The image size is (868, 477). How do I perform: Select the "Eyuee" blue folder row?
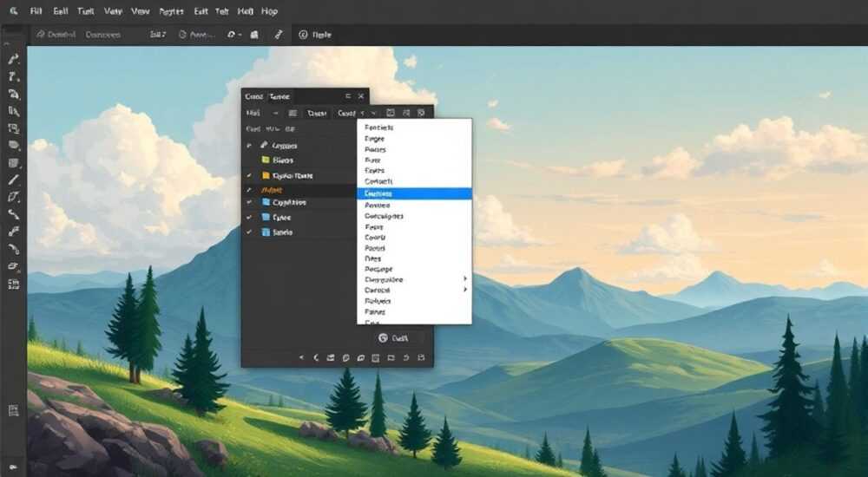click(x=300, y=218)
